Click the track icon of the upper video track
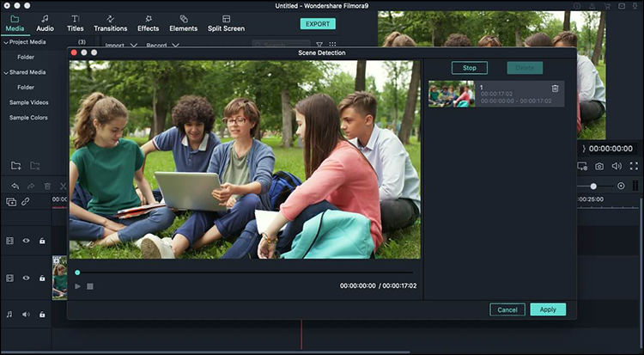 click(9, 241)
